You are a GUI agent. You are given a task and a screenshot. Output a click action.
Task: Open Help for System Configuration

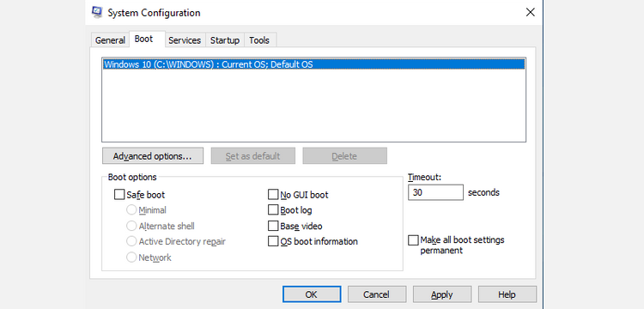[507, 294]
